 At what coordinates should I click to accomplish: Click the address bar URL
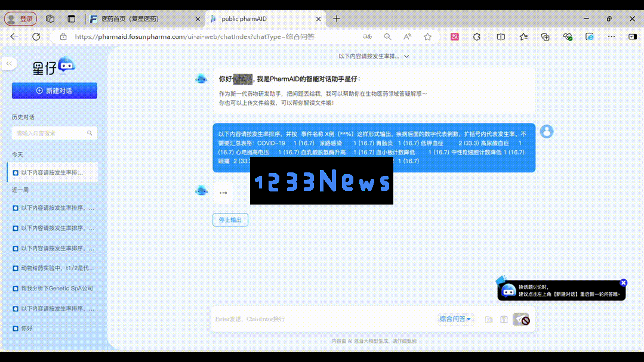195,36
